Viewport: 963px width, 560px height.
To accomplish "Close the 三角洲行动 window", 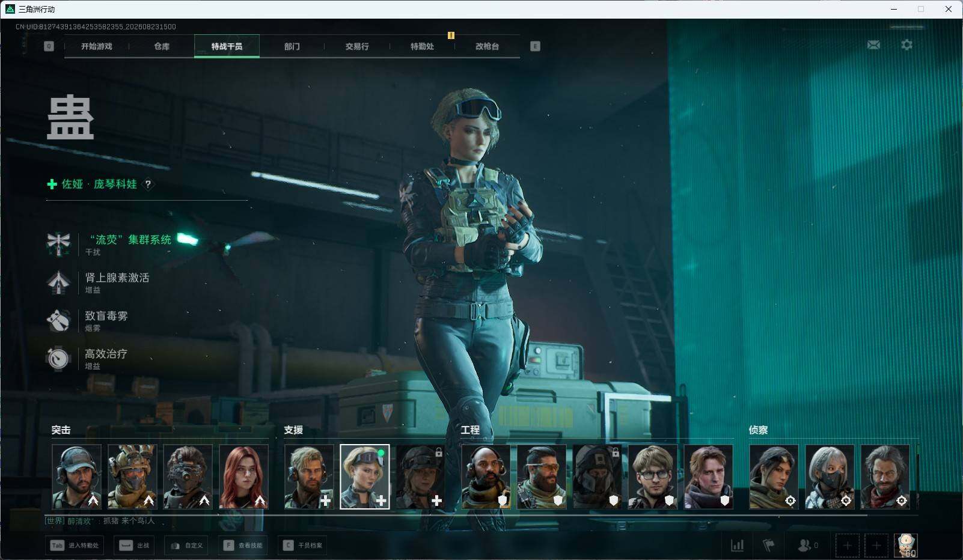I will pos(949,9).
